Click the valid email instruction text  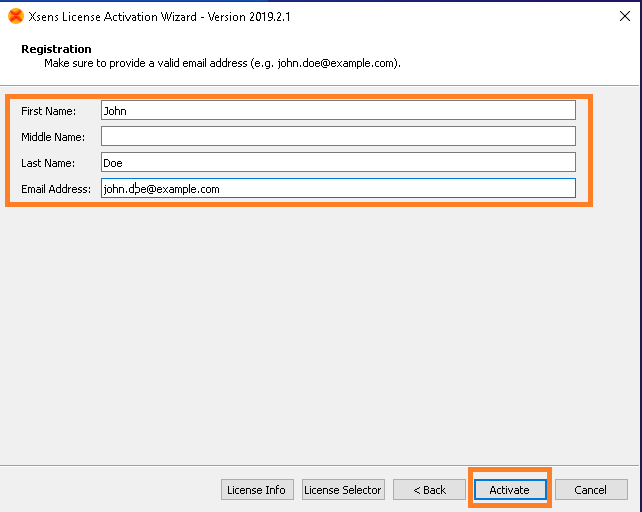(222, 63)
